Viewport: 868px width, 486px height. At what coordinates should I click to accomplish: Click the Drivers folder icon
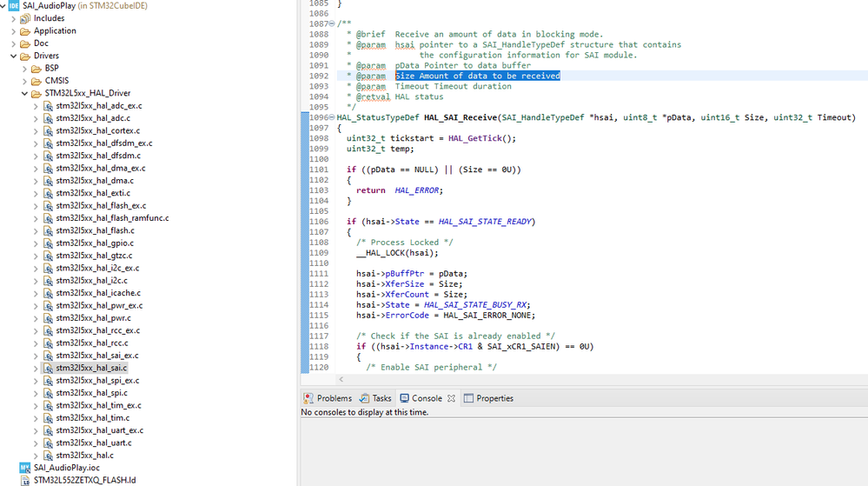(x=25, y=56)
